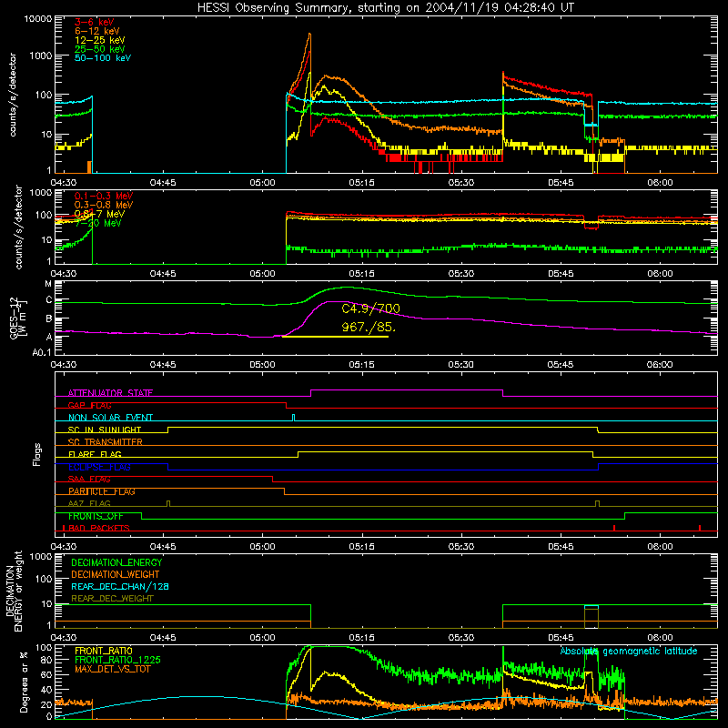Click the yellow flare duration bar in GOES panel
This screenshot has width=728, height=728.
click(335, 336)
